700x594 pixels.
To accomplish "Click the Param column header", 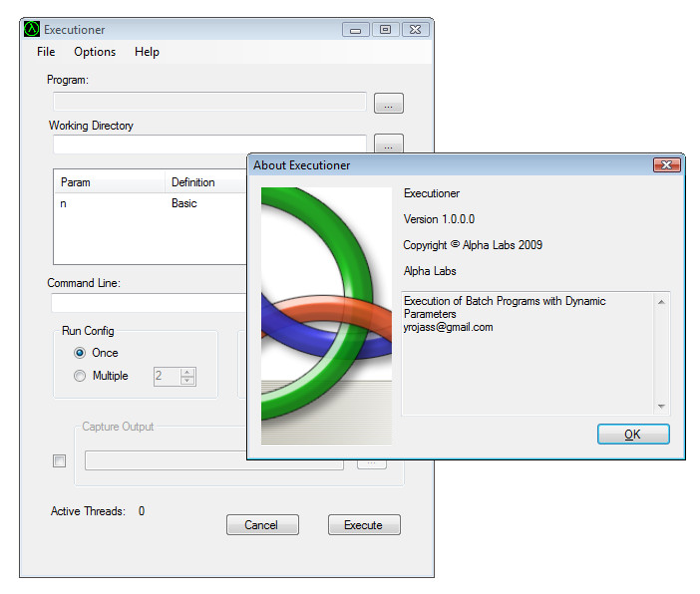I will point(110,182).
